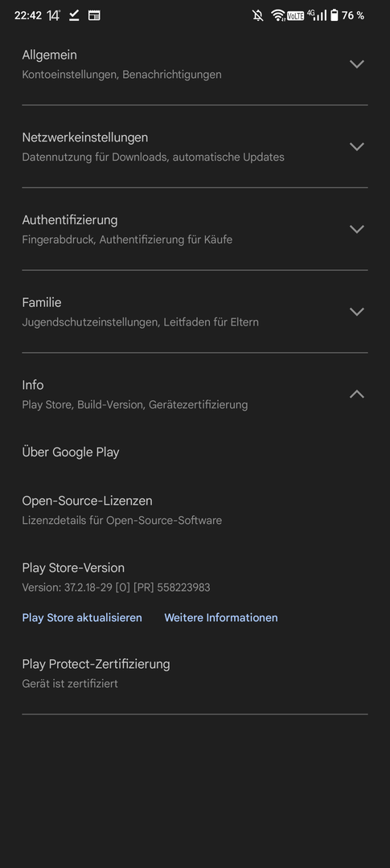Collapse the Info section chevron
Image resolution: width=390 pixels, height=868 pixels.
coord(357,394)
